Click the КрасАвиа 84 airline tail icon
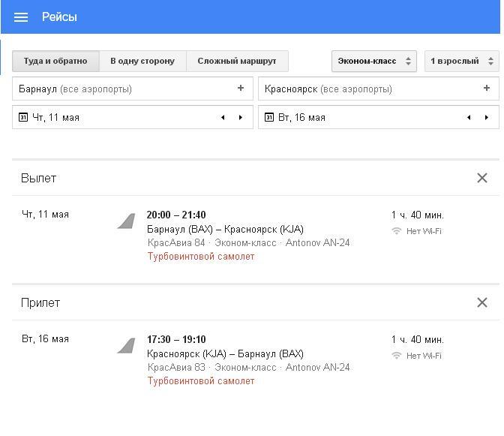 tap(126, 221)
